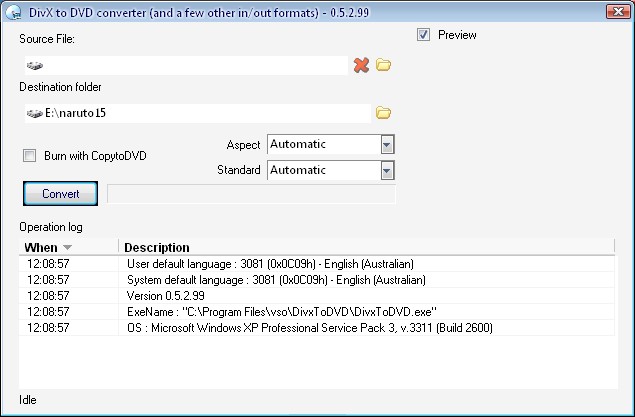635x417 pixels.
Task: Click the drive icon in Source File field
Action: 35,65
